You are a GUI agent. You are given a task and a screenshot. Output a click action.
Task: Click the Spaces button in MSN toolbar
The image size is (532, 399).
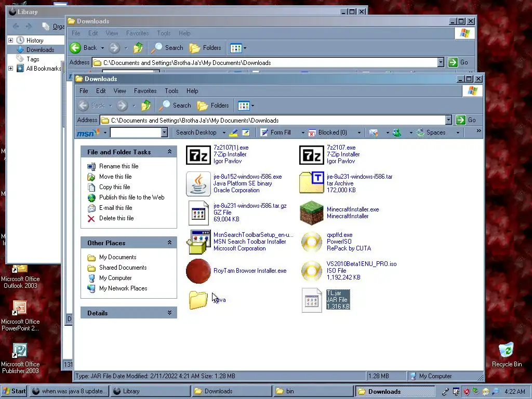tap(432, 132)
